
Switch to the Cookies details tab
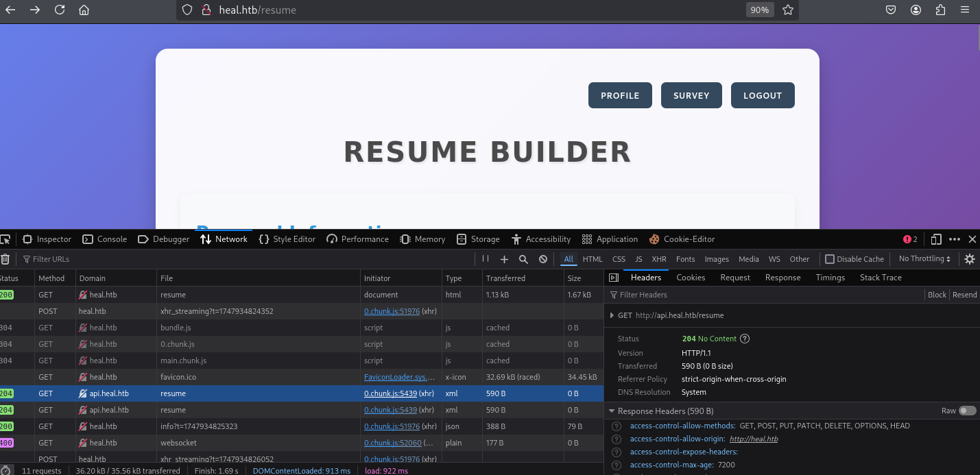coord(691,278)
